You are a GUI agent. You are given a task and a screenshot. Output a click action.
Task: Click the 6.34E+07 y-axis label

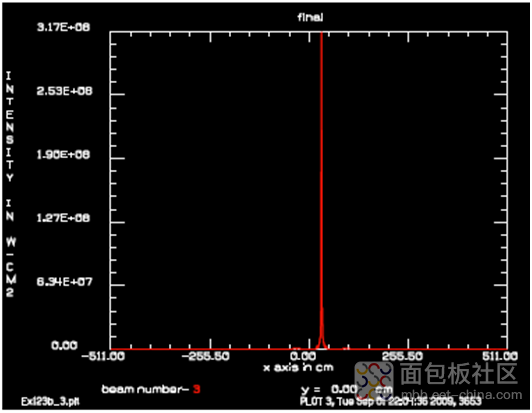point(64,282)
